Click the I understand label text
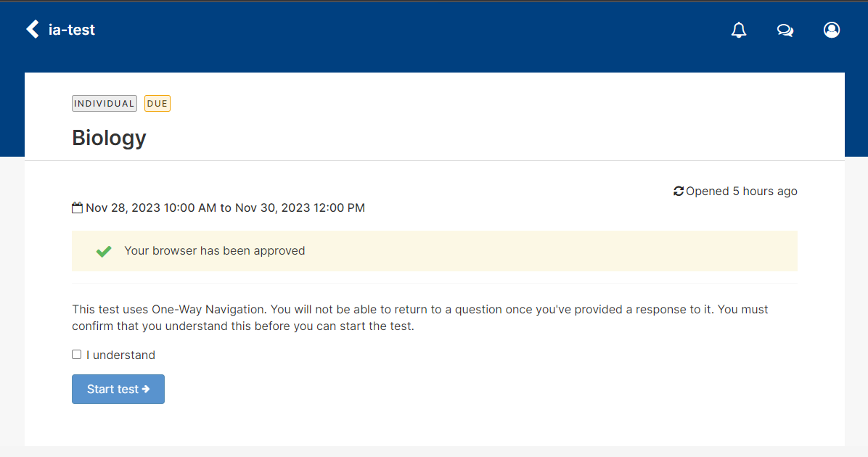 120,355
